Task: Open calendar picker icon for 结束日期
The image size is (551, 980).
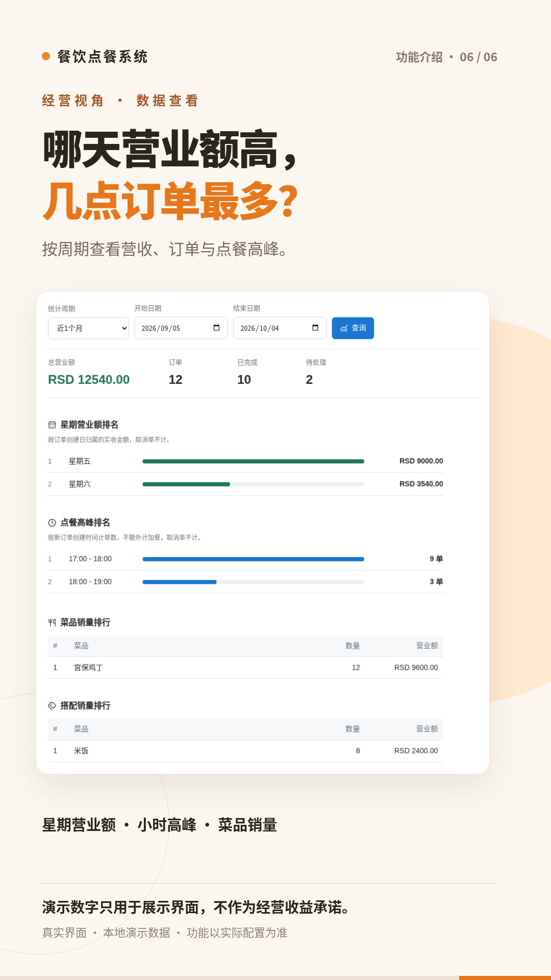Action: pos(315,328)
